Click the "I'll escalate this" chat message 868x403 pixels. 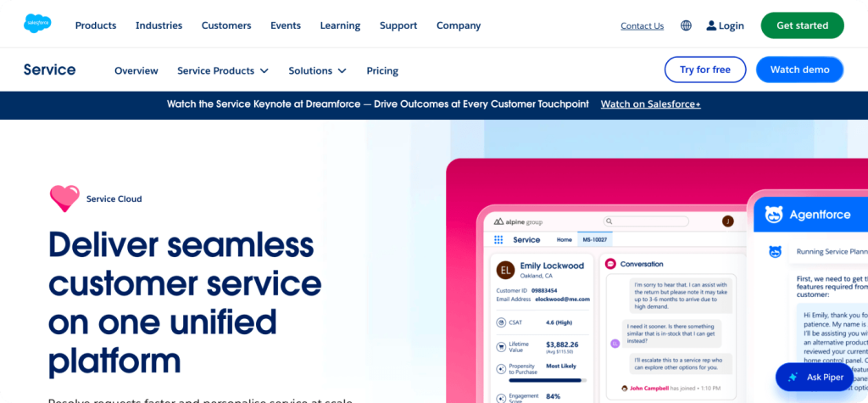click(681, 363)
